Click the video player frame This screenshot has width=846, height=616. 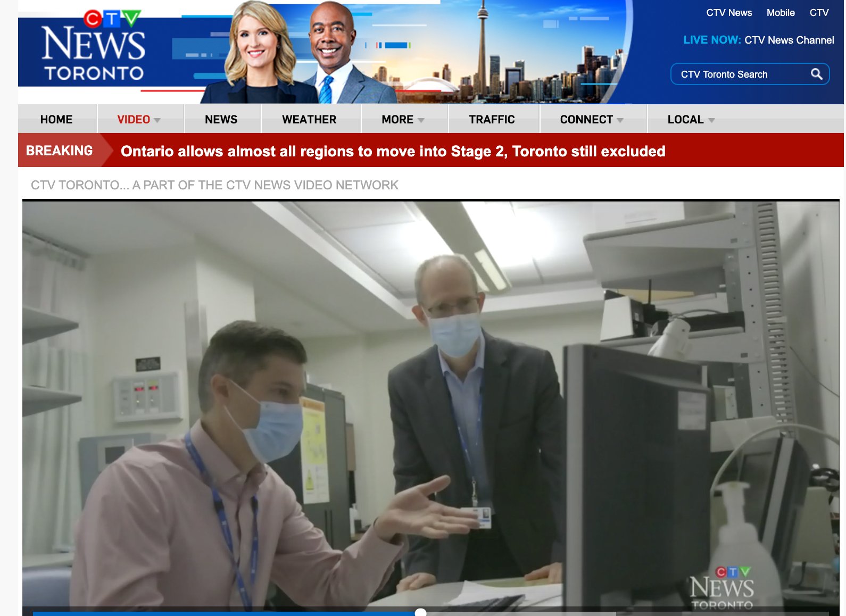431,407
